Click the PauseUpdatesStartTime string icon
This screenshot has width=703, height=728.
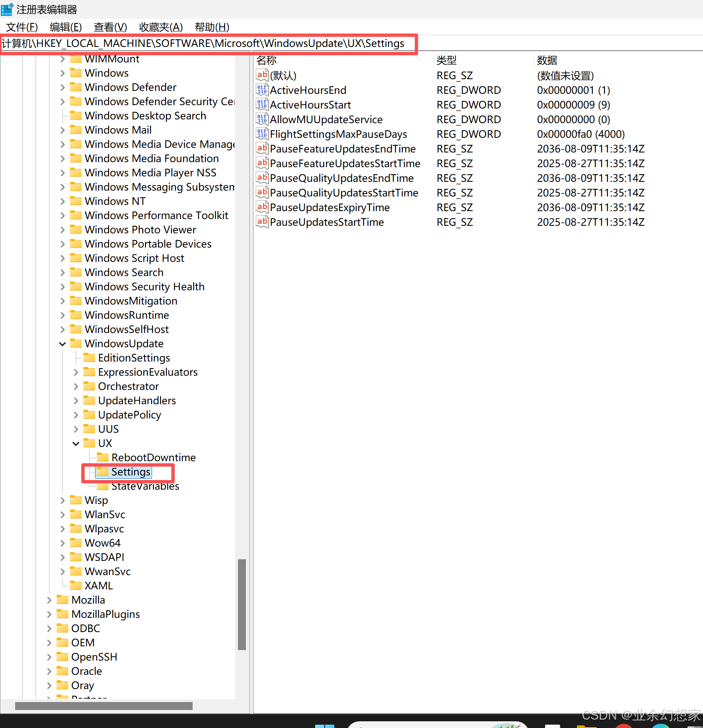pos(262,222)
